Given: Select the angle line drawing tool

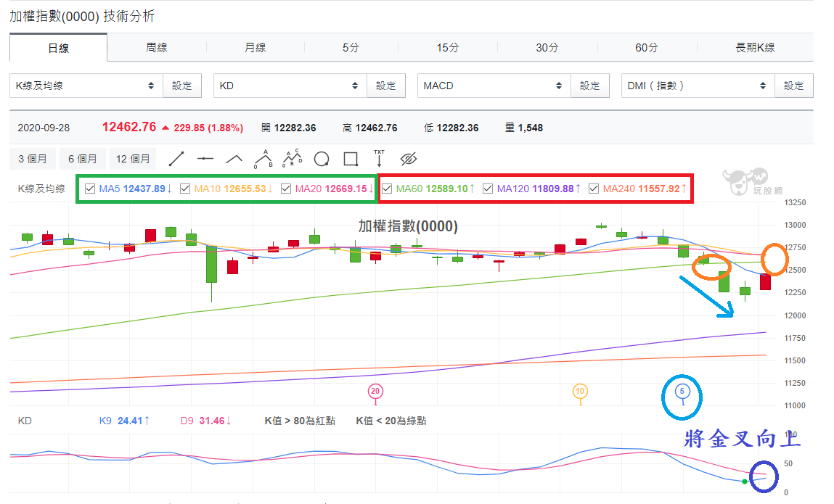Looking at the screenshot, I should [x=234, y=158].
